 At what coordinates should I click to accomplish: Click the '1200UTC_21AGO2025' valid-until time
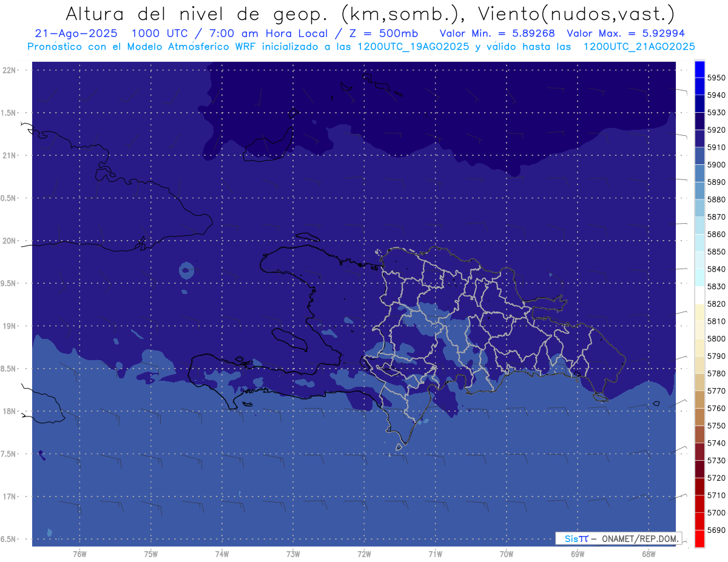click(639, 46)
